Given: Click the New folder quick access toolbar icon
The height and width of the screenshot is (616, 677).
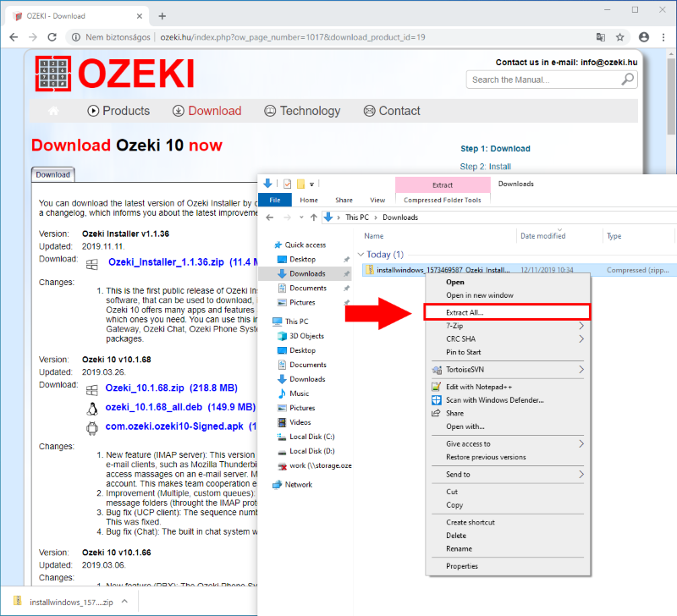Looking at the screenshot, I should [x=300, y=184].
